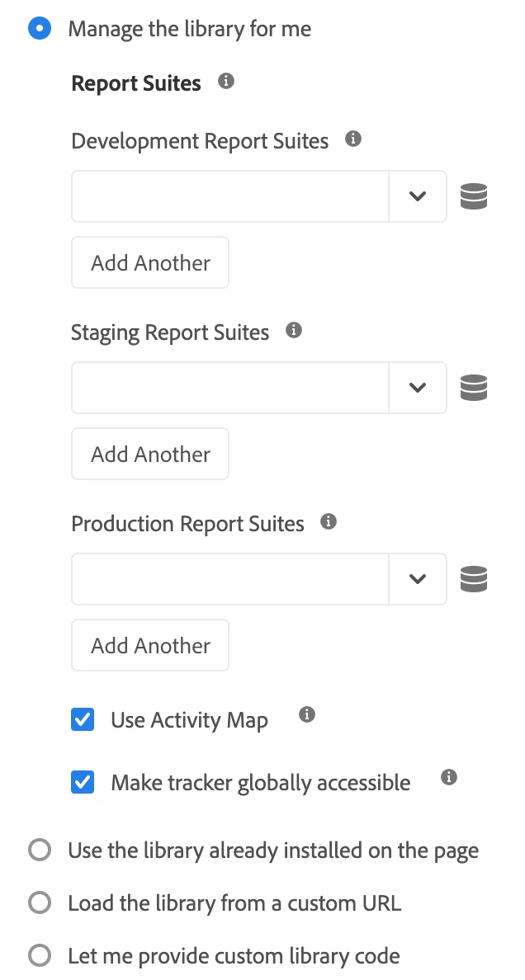Expand the Development Report Suites dropdown
This screenshot has width=525, height=980.
tap(418, 196)
